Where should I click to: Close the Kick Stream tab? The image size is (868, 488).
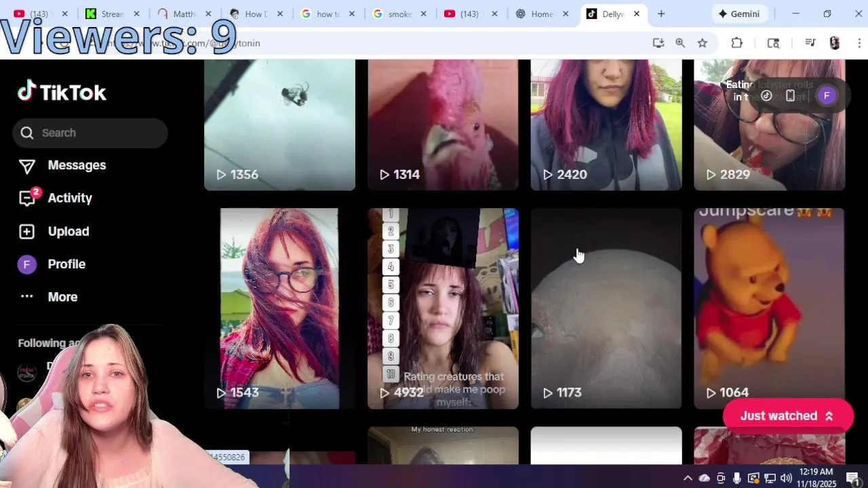pos(136,14)
